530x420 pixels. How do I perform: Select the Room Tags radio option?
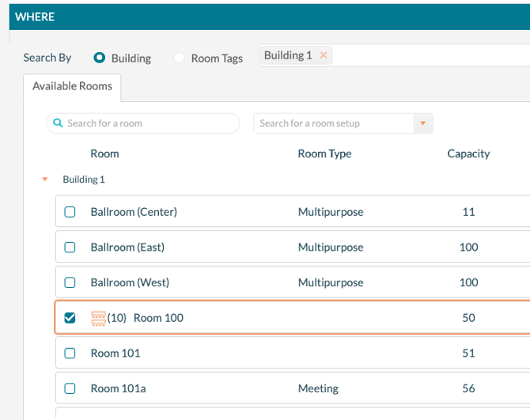(180, 58)
